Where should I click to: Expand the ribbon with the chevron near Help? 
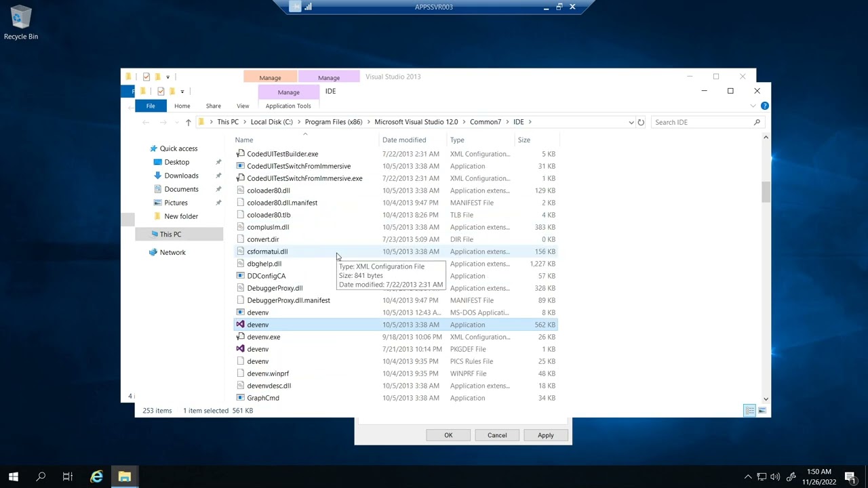(x=753, y=106)
